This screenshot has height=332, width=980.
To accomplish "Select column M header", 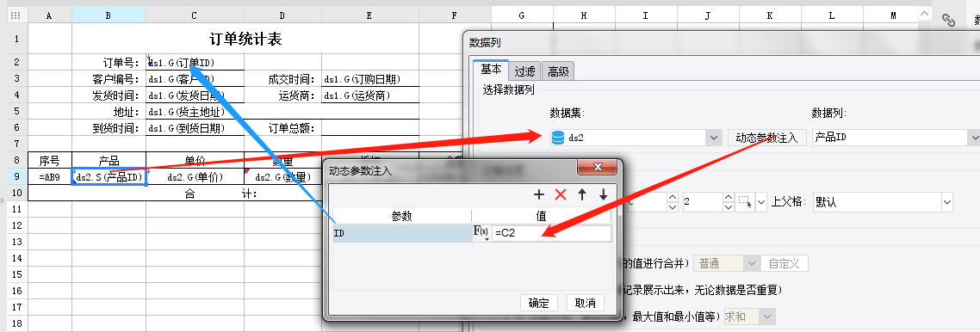I will 894,15.
